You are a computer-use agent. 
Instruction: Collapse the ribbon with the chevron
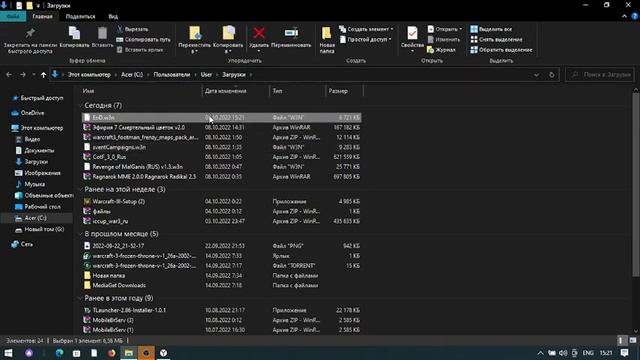click(x=624, y=16)
